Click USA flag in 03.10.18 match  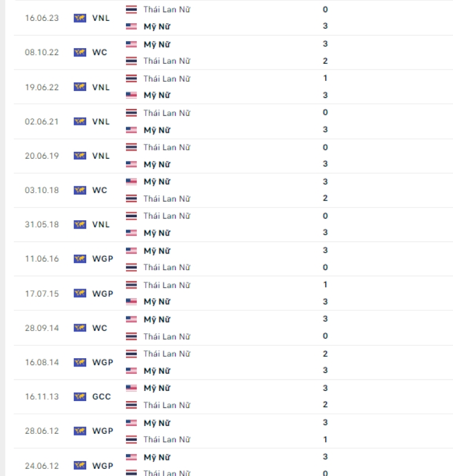131,181
